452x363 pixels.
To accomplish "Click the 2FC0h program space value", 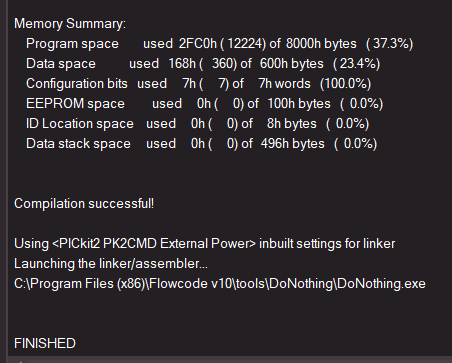I will (198, 44).
